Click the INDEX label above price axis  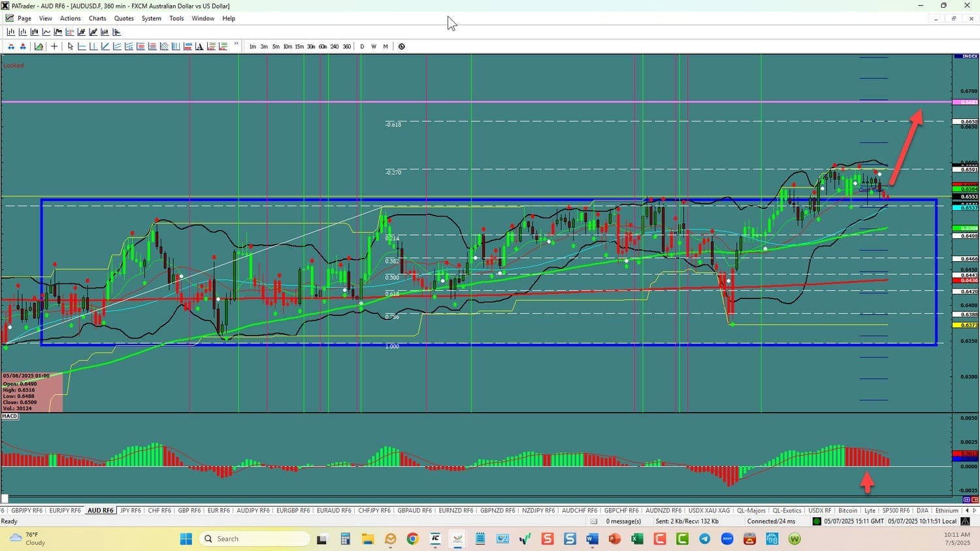point(966,56)
